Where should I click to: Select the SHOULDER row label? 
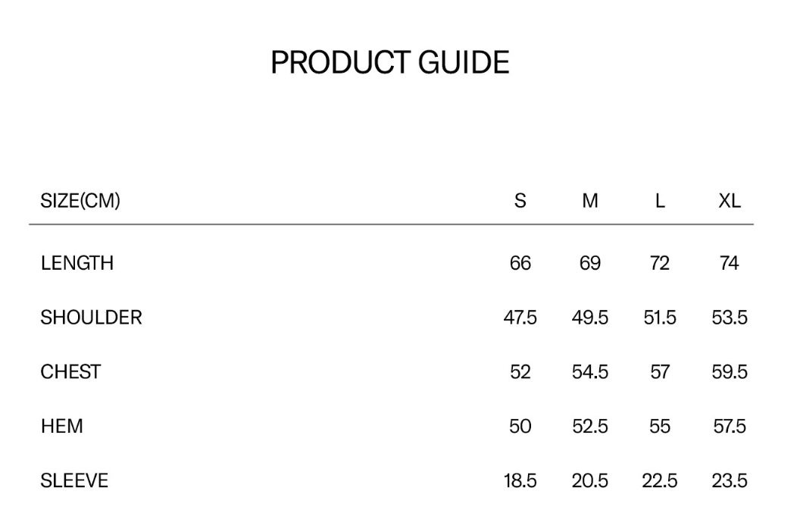tap(92, 318)
